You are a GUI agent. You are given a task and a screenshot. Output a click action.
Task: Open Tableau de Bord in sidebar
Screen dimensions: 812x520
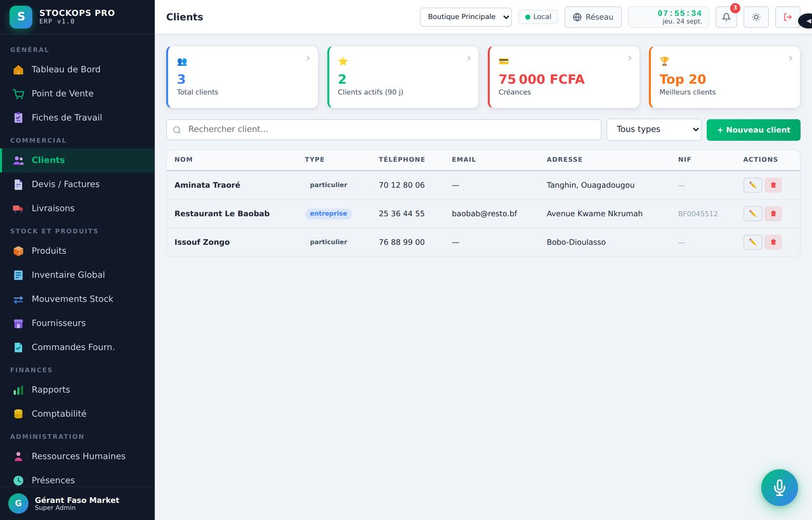coord(77,69)
